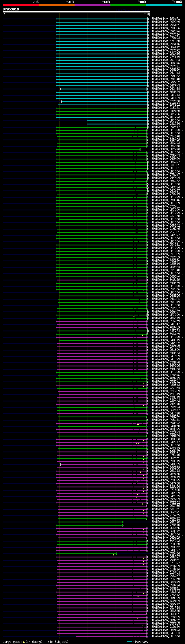Click the UniRef100_Q5XEP2 label
Viewport: 185px width, 644px height.
[x=166, y=51]
